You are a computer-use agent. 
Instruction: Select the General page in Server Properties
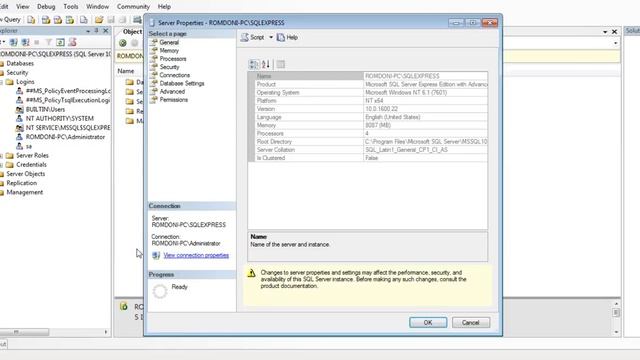coord(169,42)
